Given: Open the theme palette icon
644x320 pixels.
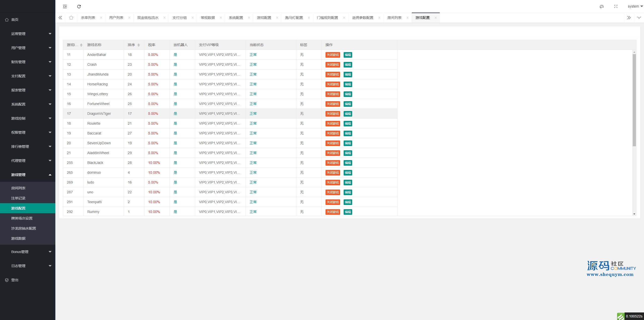Looking at the screenshot, I should coord(601,7).
